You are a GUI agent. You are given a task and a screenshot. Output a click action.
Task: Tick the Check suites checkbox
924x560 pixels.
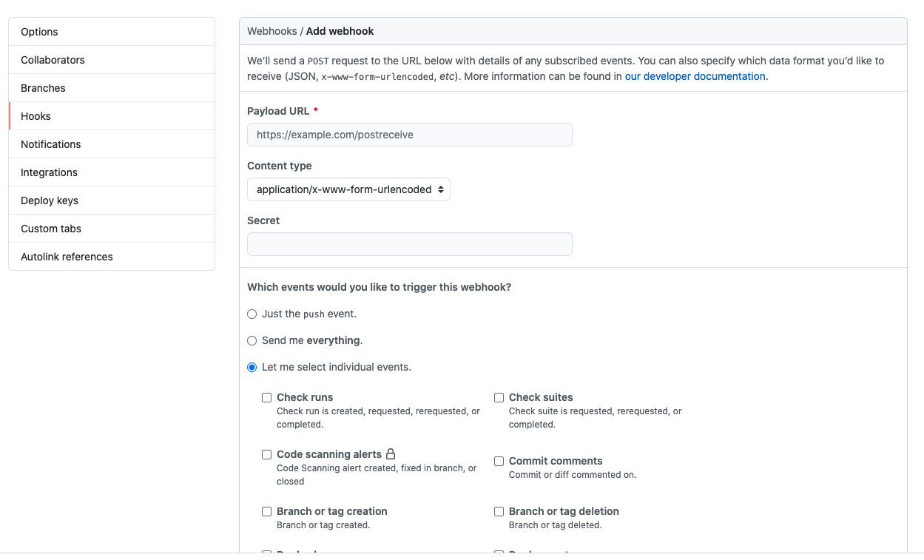[x=499, y=398]
